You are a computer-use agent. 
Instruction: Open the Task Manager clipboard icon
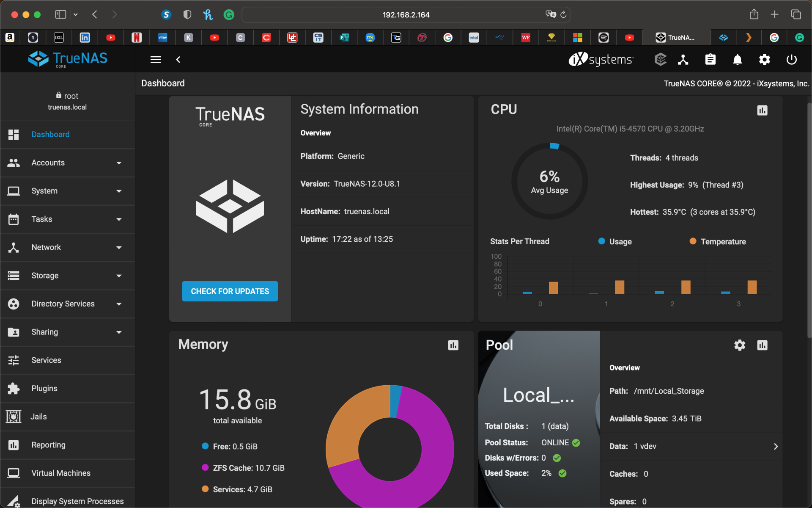710,60
